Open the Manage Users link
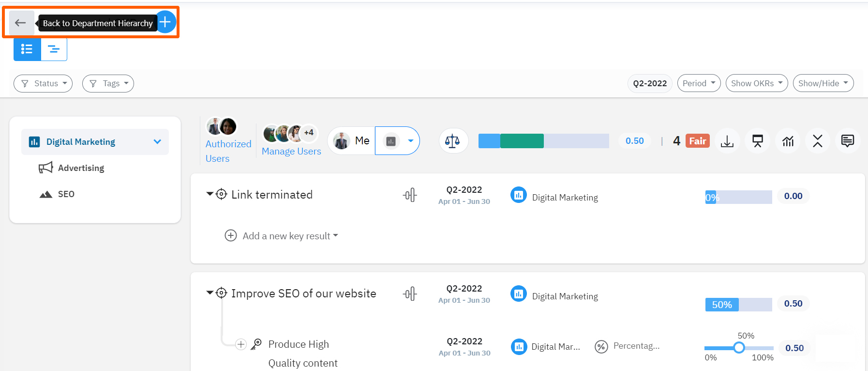 tap(291, 151)
